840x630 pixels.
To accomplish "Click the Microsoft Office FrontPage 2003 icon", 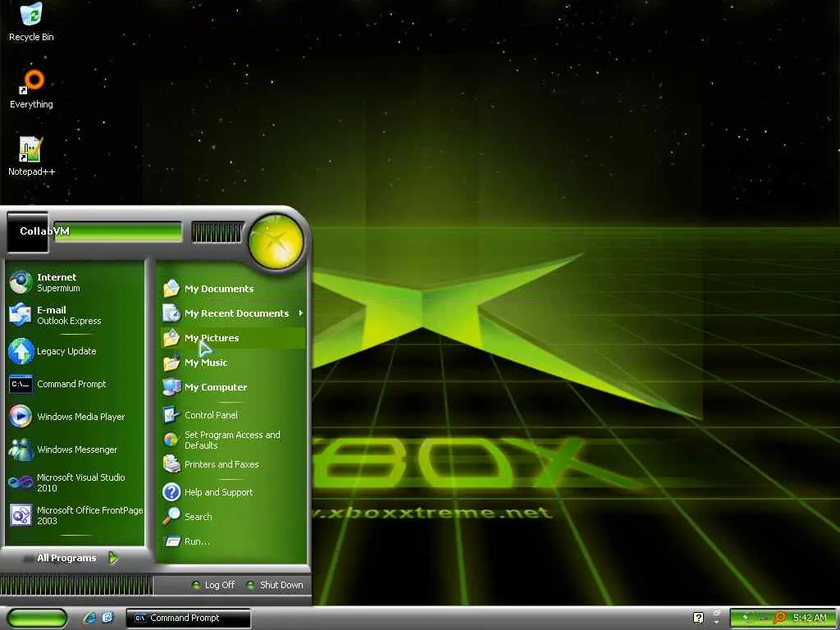I will tap(21, 515).
